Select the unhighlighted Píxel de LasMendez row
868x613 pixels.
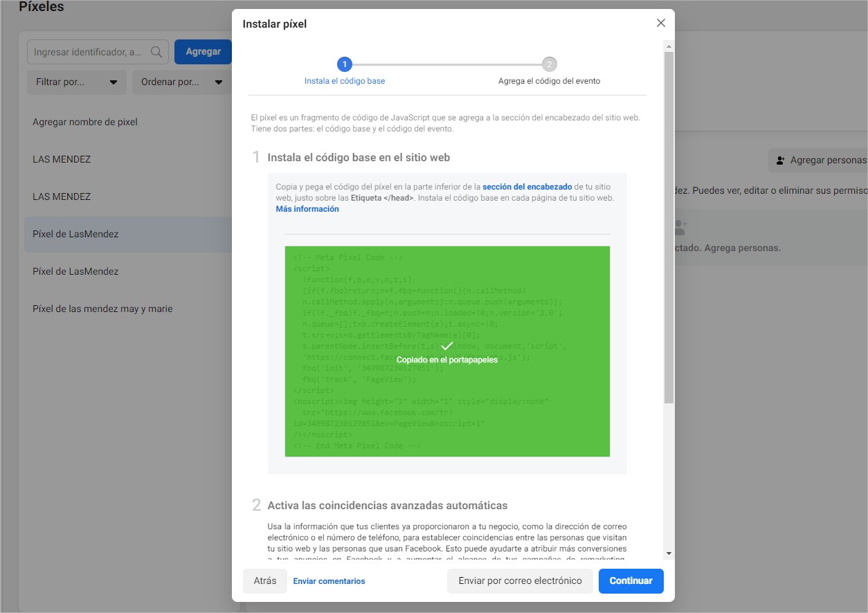click(129, 271)
